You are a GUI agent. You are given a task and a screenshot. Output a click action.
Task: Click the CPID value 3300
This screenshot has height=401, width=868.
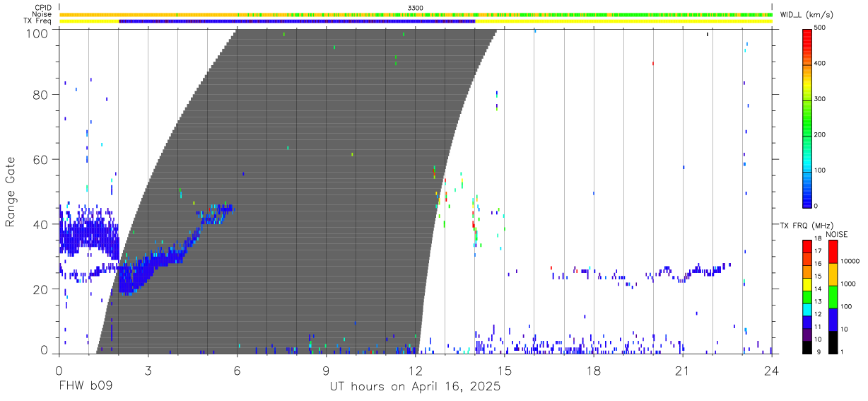point(416,7)
